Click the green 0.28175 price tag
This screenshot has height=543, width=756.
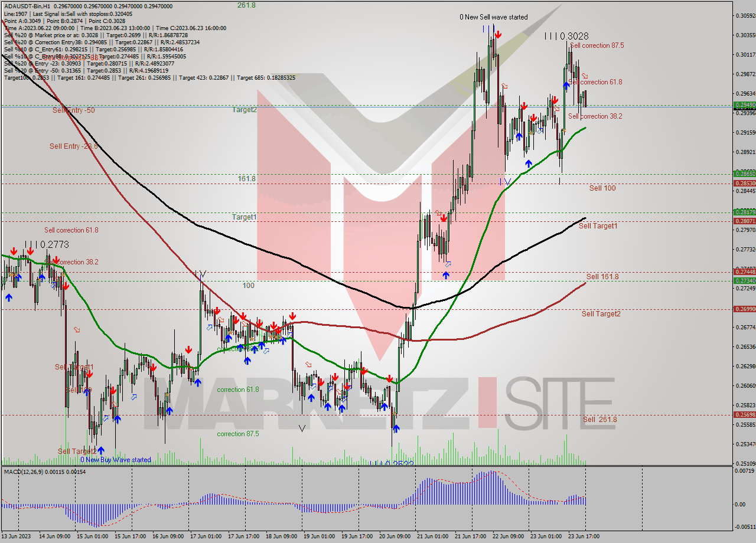pyautogui.click(x=744, y=212)
